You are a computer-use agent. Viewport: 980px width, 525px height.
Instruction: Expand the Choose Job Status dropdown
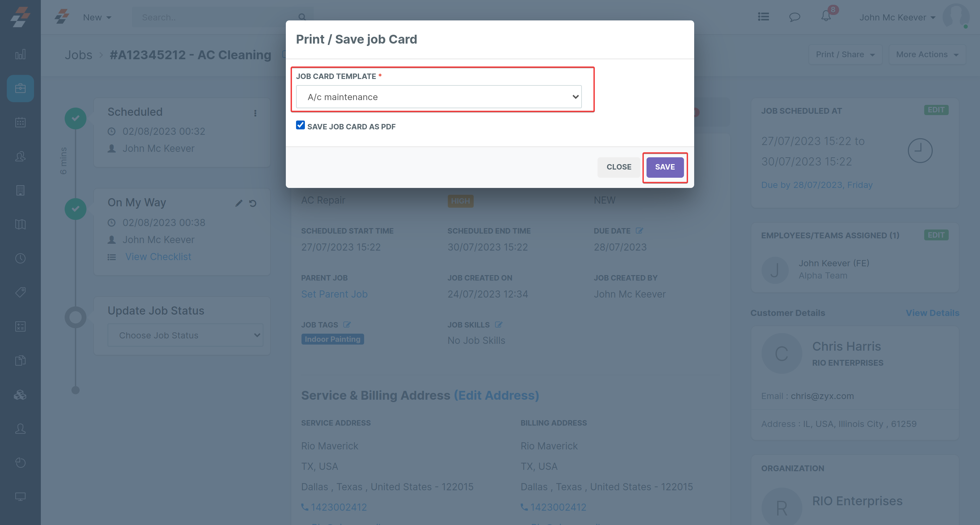pos(185,335)
